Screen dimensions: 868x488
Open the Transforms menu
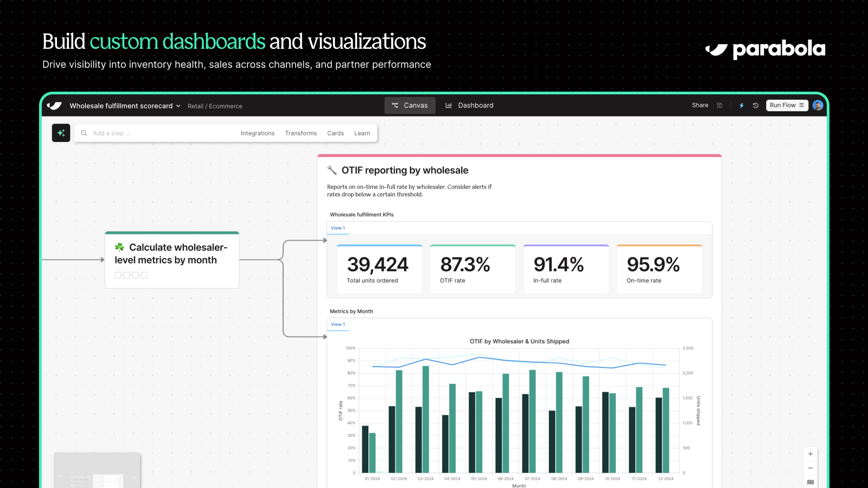(301, 133)
